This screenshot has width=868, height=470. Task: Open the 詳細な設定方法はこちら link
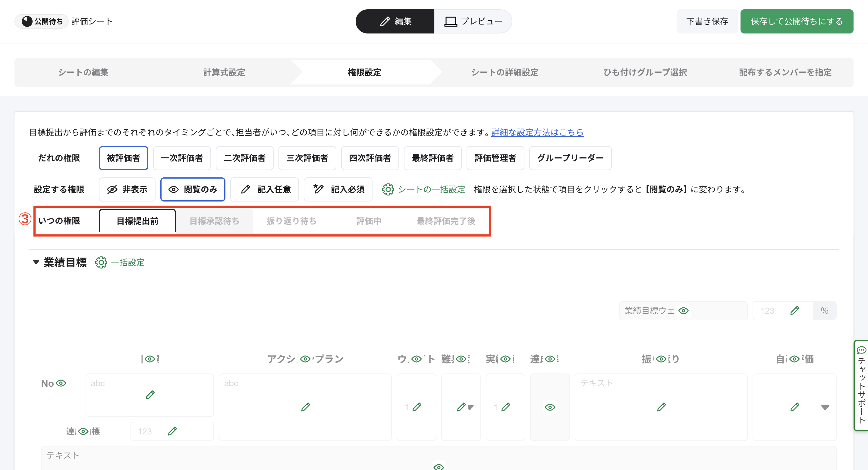click(x=537, y=132)
